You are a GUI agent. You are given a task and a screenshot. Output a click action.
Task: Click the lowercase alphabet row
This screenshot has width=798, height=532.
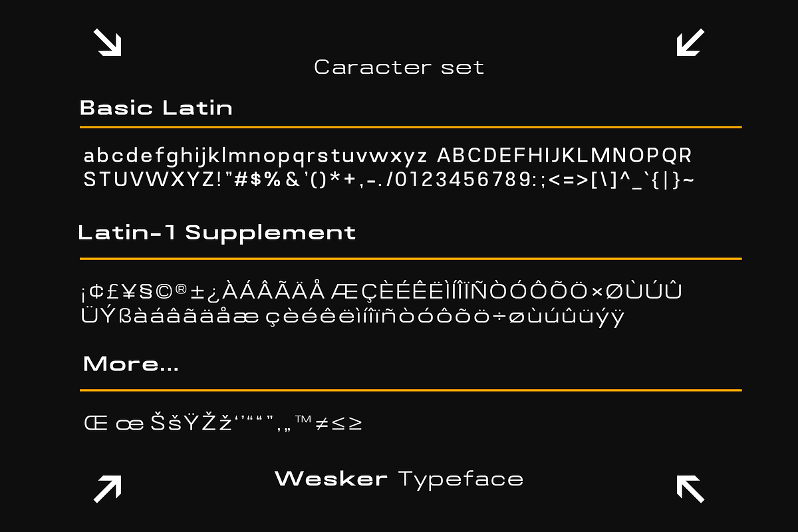point(255,157)
